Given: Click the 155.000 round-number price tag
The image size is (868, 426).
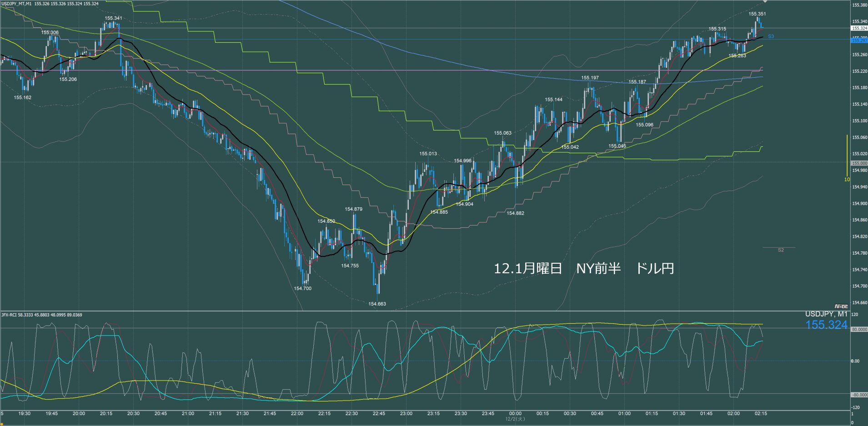Looking at the screenshot, I should pyautogui.click(x=859, y=163).
